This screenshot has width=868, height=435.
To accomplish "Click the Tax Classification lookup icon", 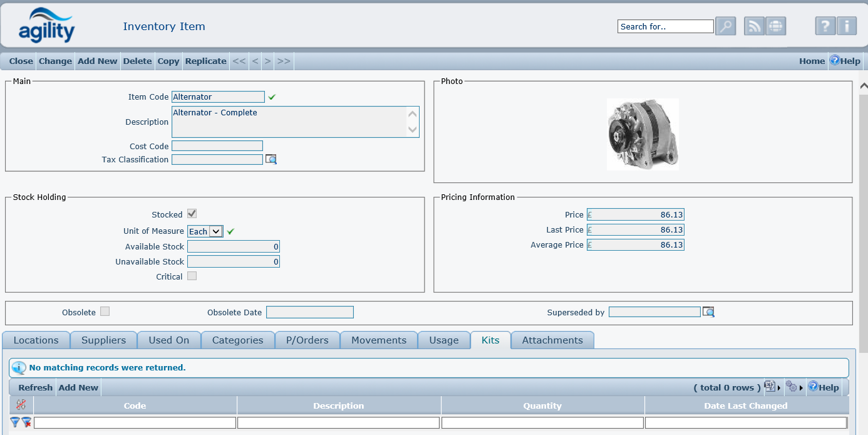I will pyautogui.click(x=271, y=160).
